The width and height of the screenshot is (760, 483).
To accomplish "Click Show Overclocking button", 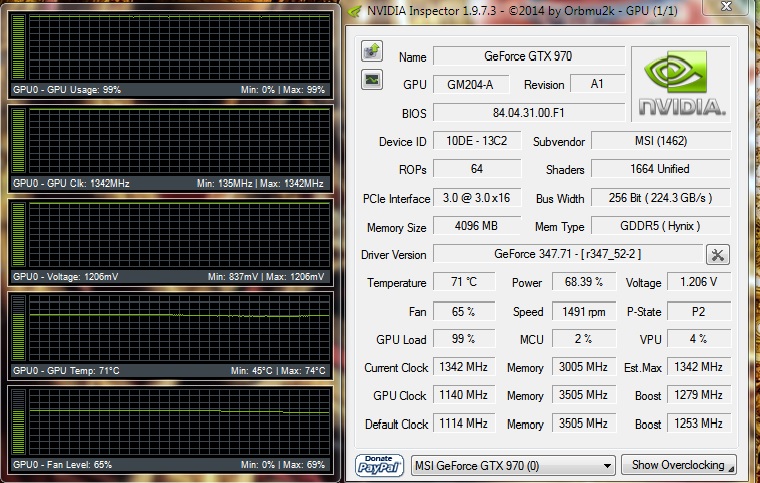I will 679,465.
